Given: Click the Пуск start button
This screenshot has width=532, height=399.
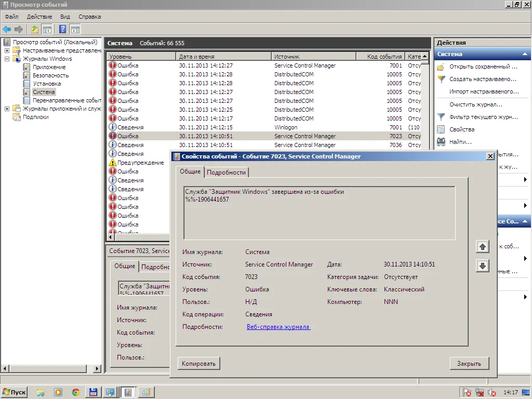Looking at the screenshot, I should [x=15, y=392].
